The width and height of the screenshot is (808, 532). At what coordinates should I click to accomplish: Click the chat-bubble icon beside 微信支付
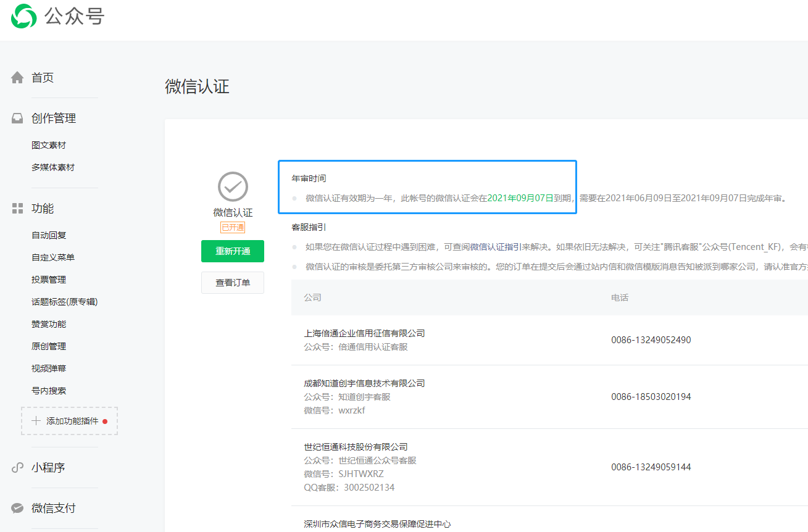coord(17,509)
